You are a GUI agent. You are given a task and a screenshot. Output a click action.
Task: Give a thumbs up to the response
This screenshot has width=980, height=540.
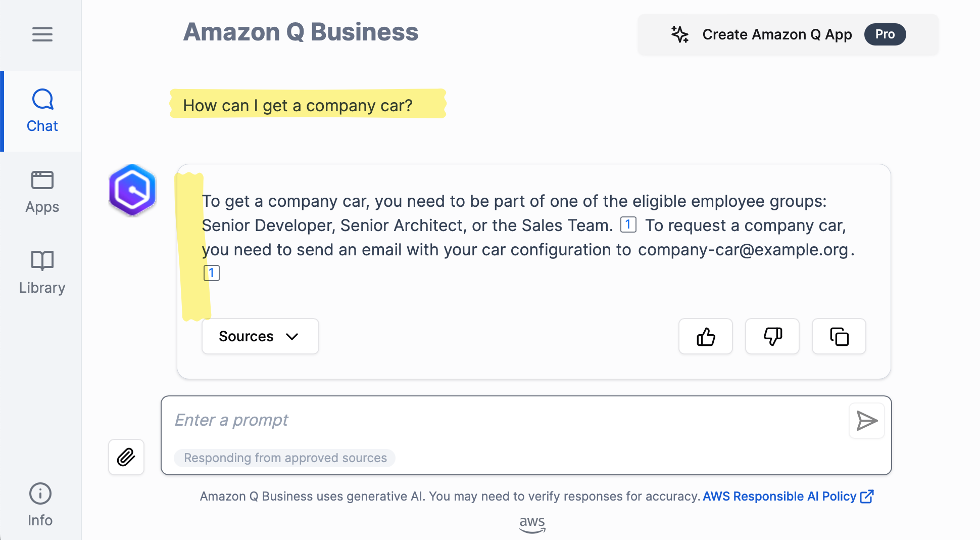tap(705, 336)
